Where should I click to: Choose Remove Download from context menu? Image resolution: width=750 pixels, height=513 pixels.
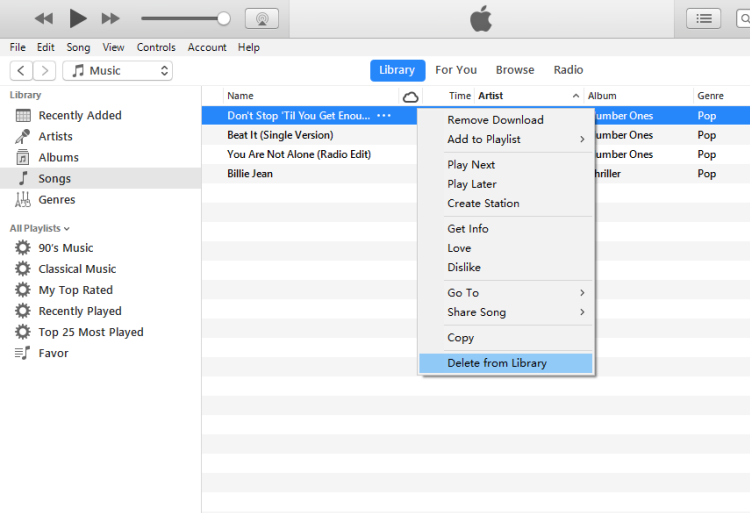tap(506, 120)
